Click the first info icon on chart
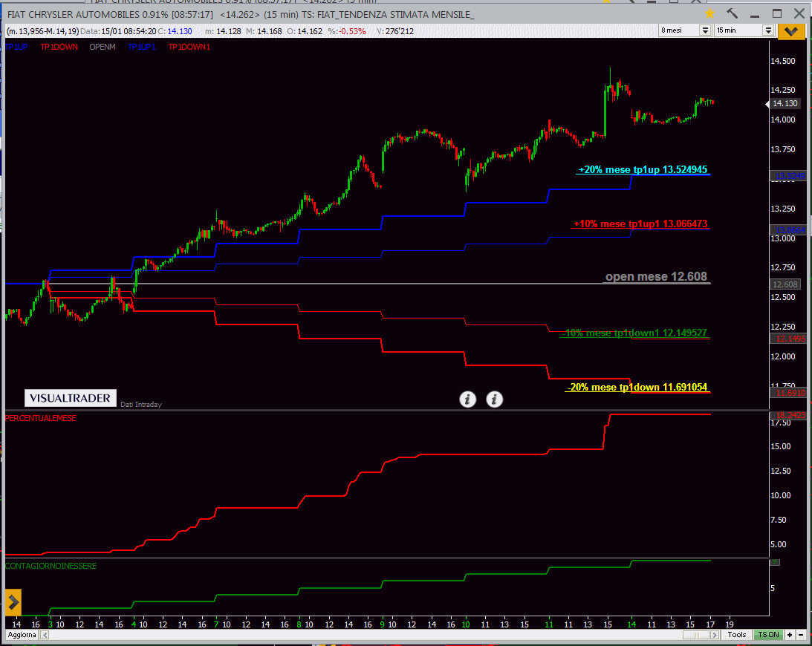The image size is (812, 646). 467,399
